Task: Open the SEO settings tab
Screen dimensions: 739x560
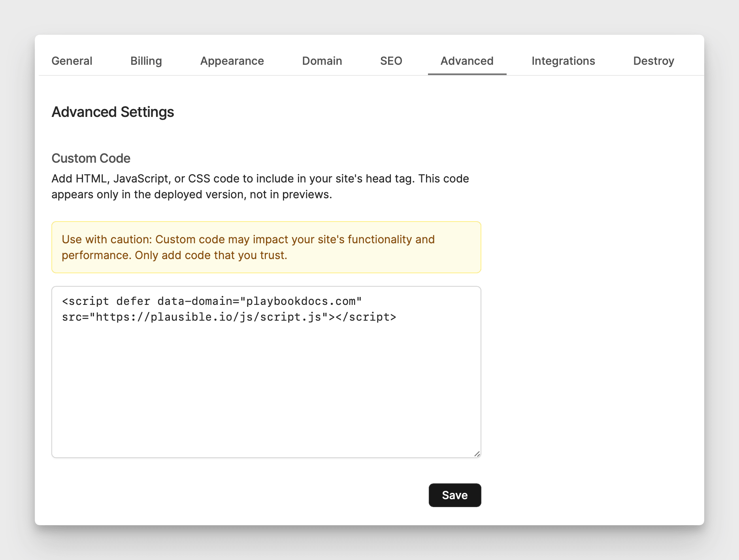Action: [x=391, y=61]
